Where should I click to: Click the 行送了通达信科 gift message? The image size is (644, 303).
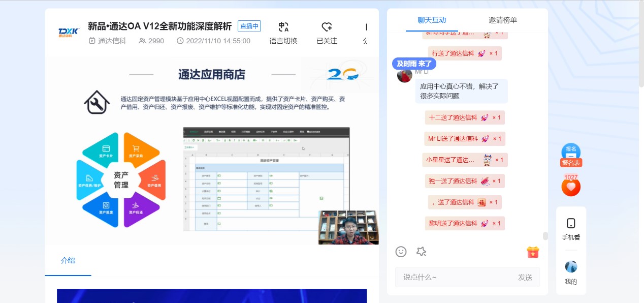coord(465,53)
